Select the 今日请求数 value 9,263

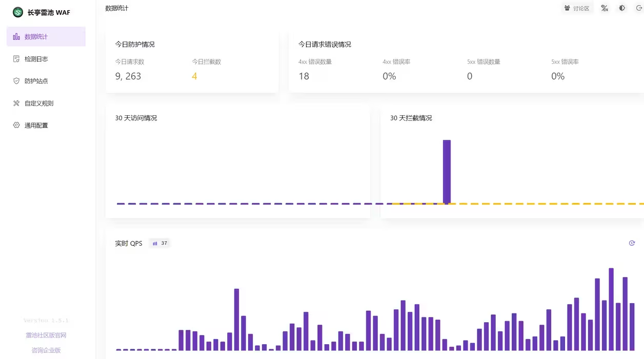point(128,76)
